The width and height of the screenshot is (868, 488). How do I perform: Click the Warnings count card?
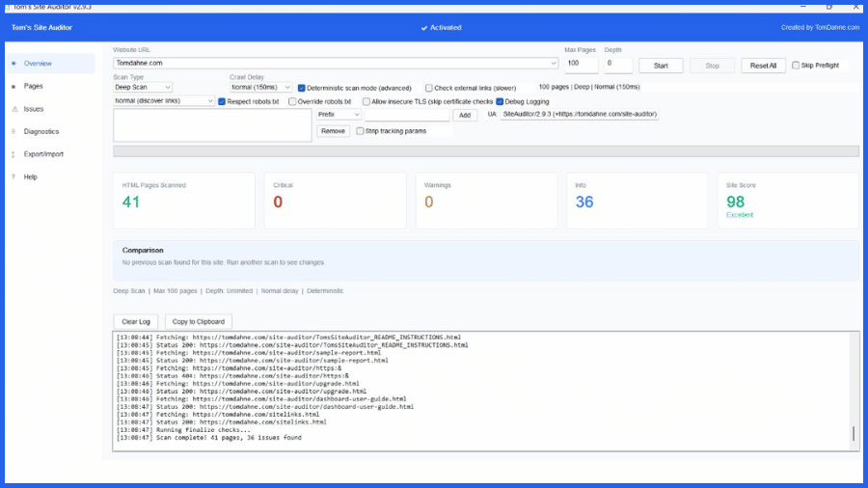tap(487, 201)
